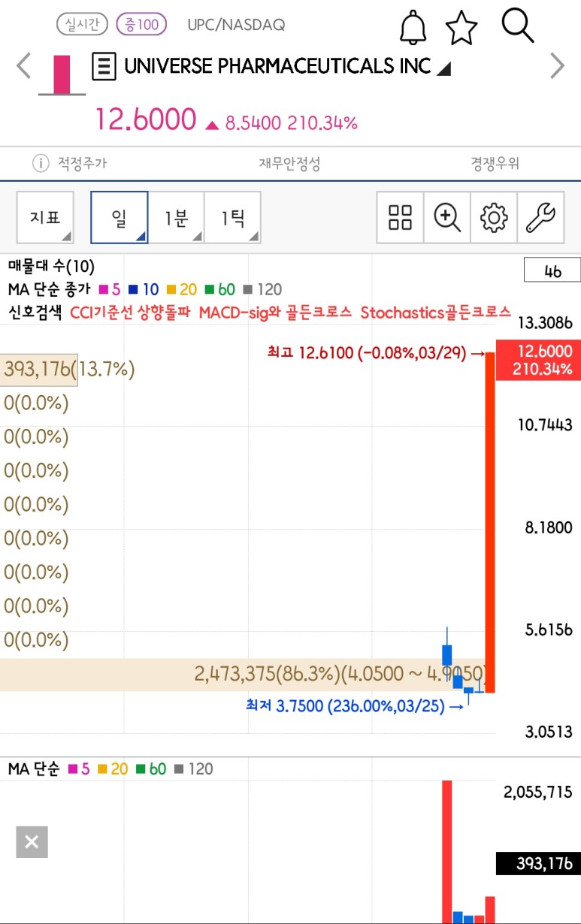Click the 46 count input box
This screenshot has height=924, width=581.
pyautogui.click(x=552, y=270)
